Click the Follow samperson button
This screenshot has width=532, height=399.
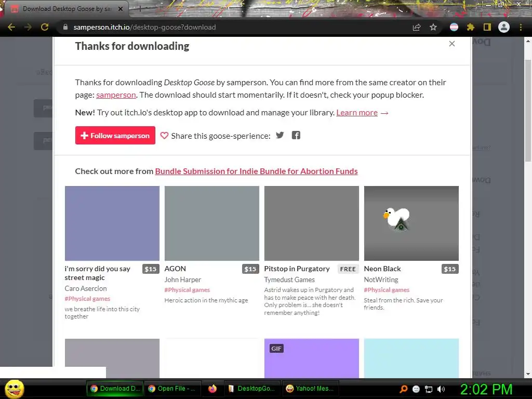(x=115, y=136)
